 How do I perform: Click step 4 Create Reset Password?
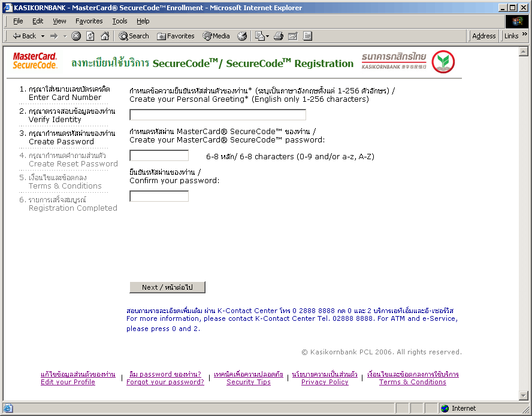pyautogui.click(x=68, y=159)
